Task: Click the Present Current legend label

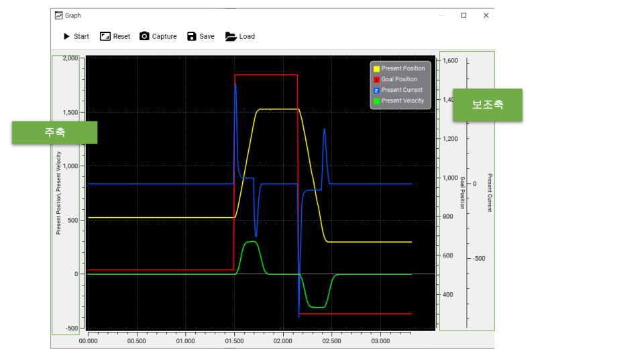Action: [402, 90]
